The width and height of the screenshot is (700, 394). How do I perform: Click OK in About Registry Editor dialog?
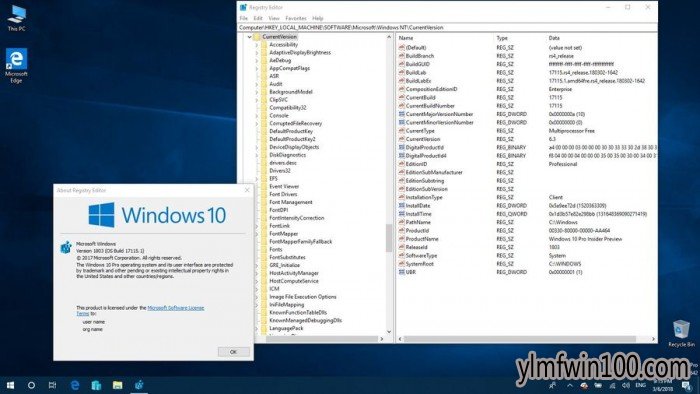(233, 352)
